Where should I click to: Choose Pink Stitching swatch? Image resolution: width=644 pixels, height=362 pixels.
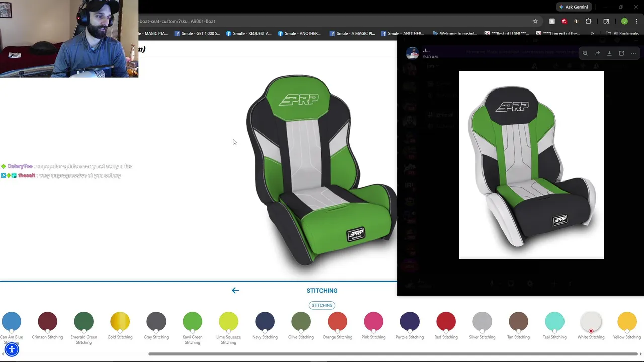(x=373, y=322)
